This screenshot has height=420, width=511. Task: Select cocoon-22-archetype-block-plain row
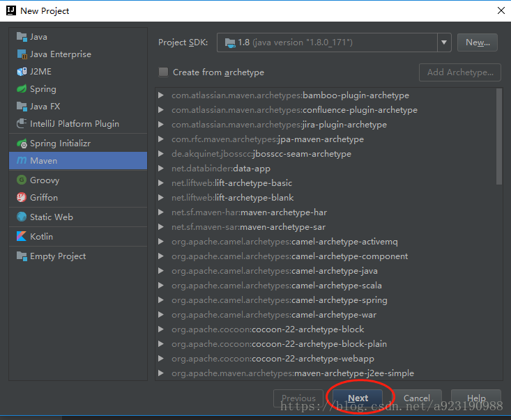279,344
